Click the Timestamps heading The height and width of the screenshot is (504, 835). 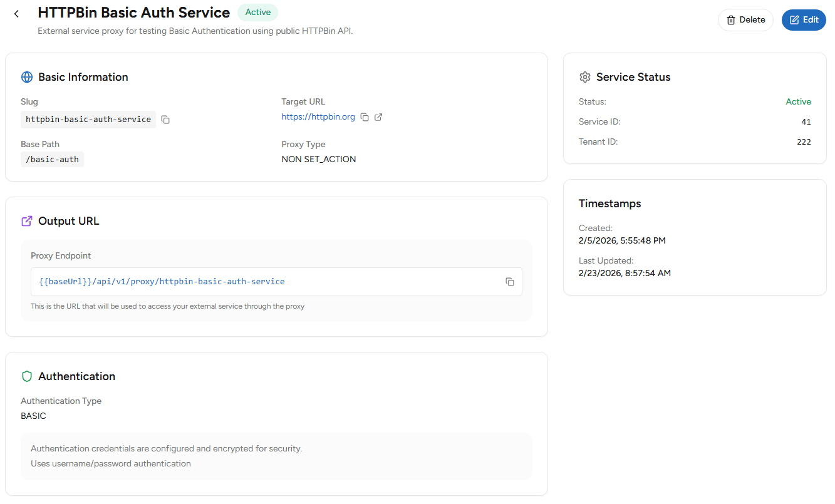pos(610,203)
